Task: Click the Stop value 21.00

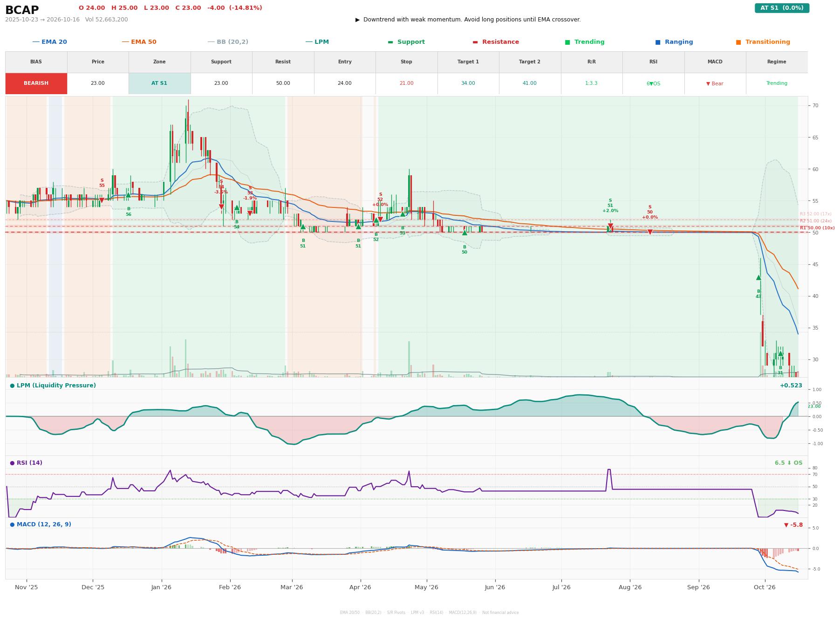Action: 406,83
